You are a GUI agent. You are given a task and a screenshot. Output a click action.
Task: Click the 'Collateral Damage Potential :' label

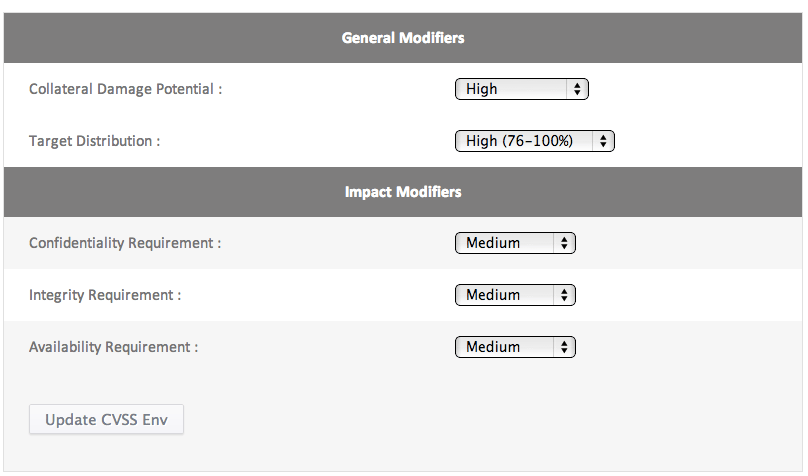click(x=125, y=89)
